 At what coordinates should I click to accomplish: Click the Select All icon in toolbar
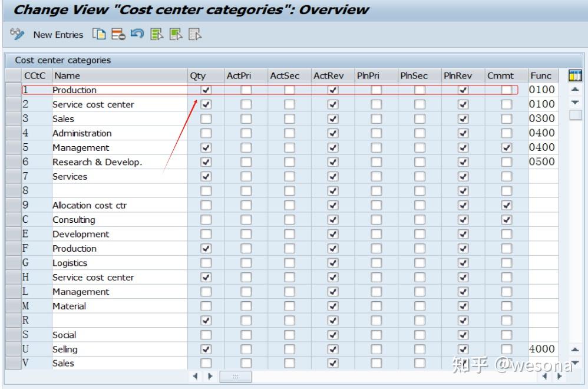point(157,34)
